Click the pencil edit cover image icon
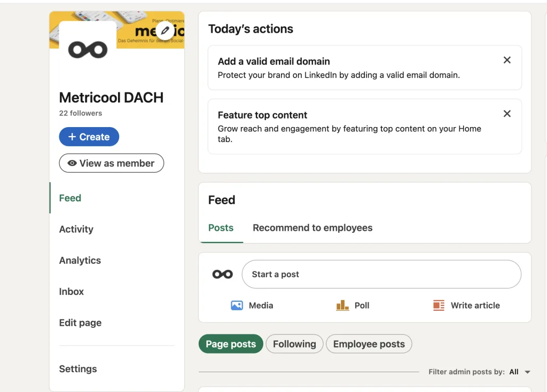Viewport: 547px width, 392px height. 165,30
